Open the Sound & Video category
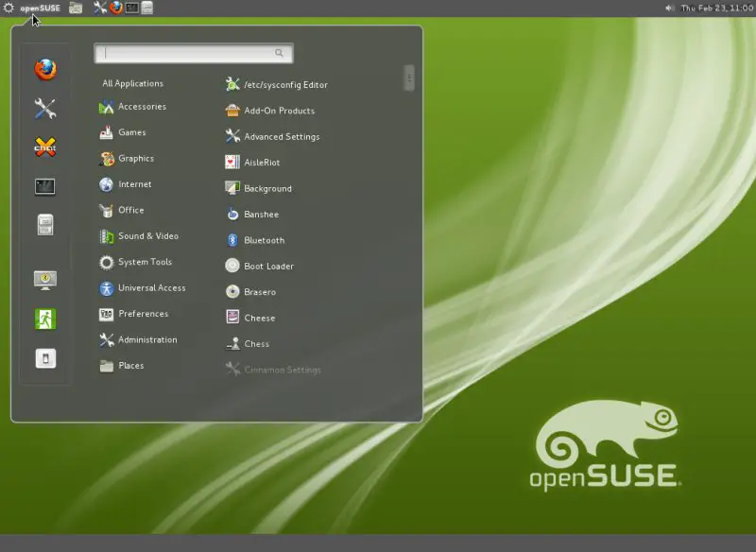Viewport: 756px width, 552px height. tap(139, 236)
